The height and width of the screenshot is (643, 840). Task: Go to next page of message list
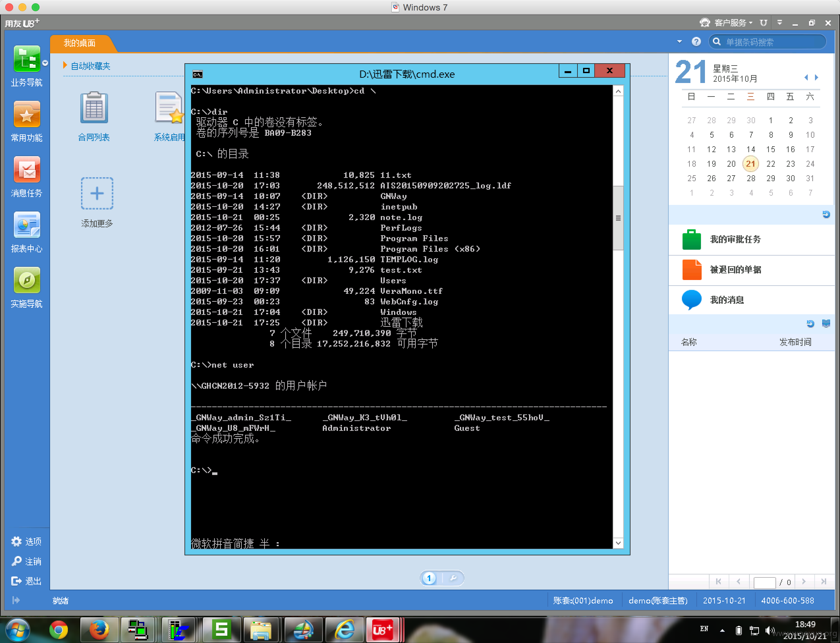pos(804,581)
